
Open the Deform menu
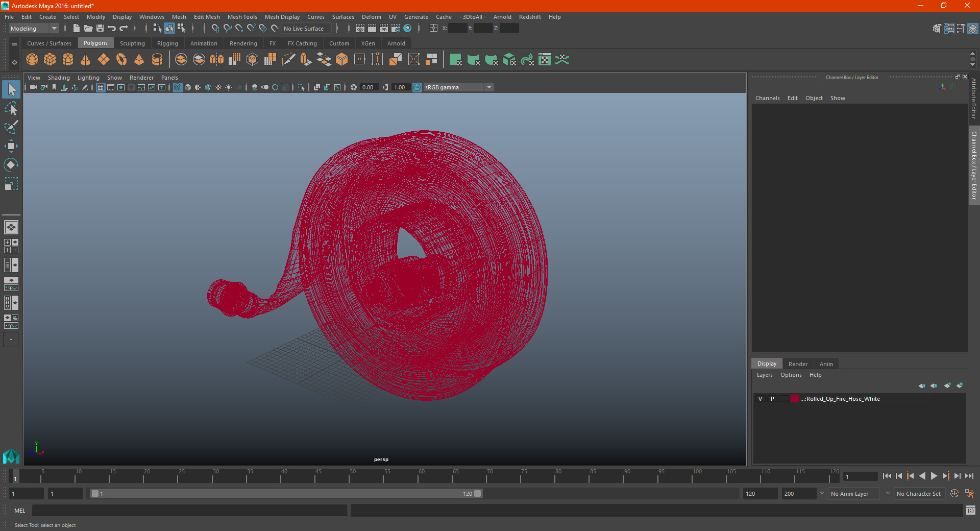pos(372,17)
